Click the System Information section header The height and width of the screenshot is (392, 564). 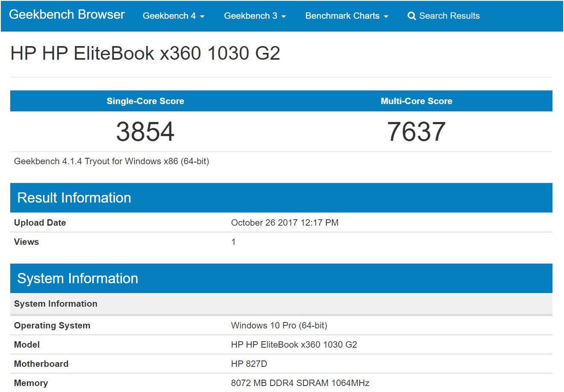[77, 278]
